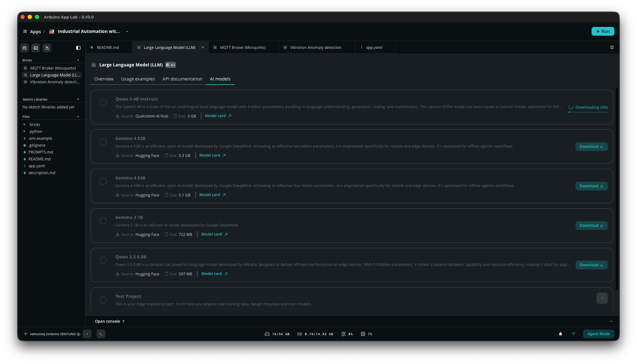The height and width of the screenshot is (364, 637).
Task: Download the Qwen 3.5 0.8B model
Action: click(592, 265)
